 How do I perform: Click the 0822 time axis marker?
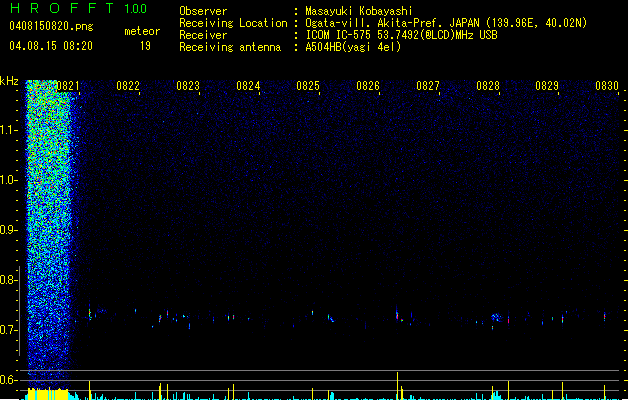click(128, 86)
